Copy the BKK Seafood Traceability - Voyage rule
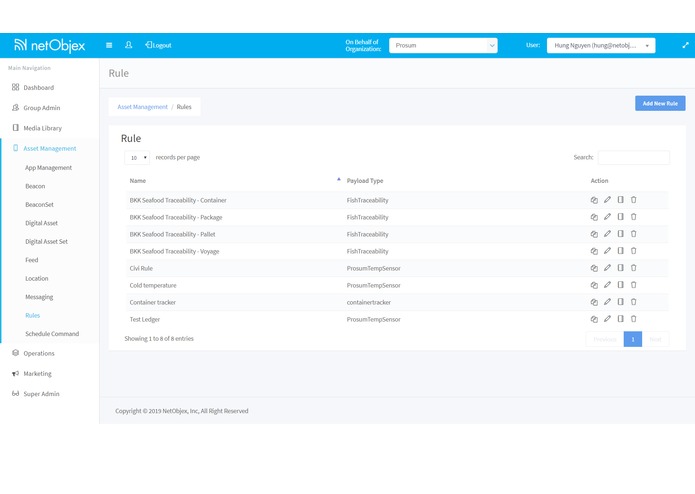Viewport: 695px width, 494px height. [594, 251]
